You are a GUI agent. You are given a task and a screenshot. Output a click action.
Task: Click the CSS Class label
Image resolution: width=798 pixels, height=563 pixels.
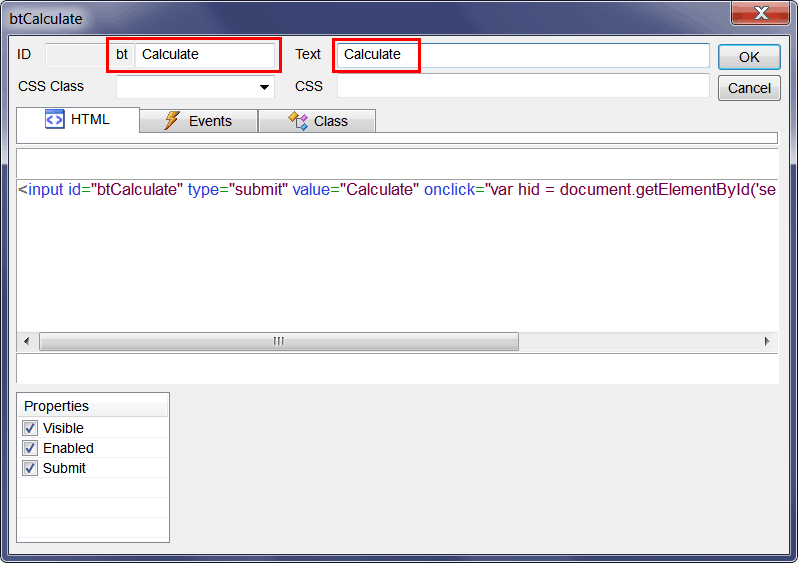[51, 87]
